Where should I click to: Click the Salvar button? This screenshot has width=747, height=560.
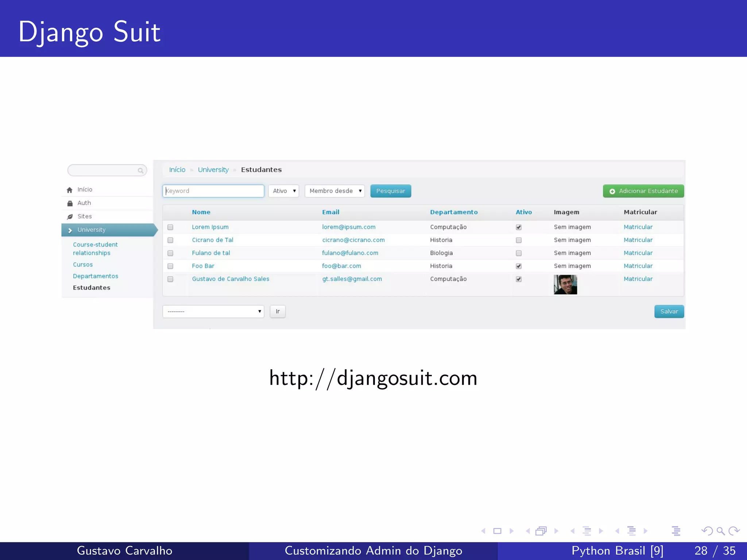(x=669, y=311)
